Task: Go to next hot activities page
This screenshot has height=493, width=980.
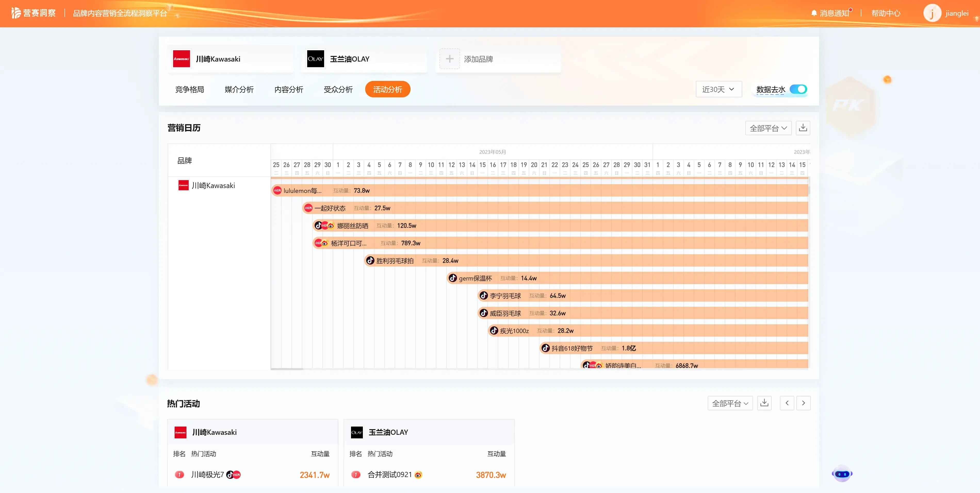Action: coord(803,403)
